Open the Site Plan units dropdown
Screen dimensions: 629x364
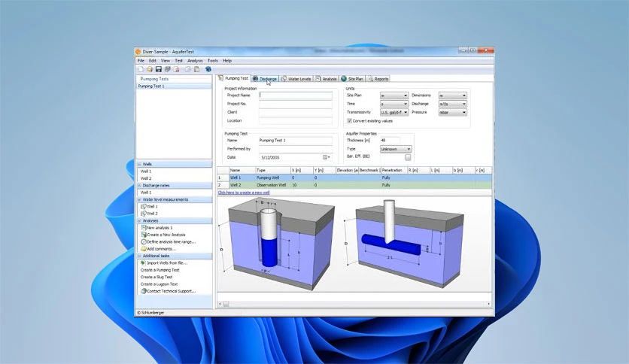click(x=394, y=96)
